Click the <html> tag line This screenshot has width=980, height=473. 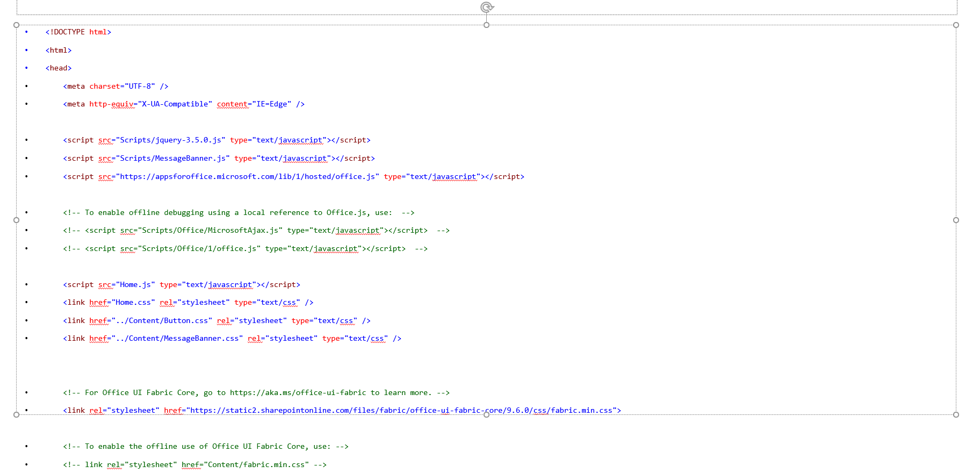coord(59,51)
